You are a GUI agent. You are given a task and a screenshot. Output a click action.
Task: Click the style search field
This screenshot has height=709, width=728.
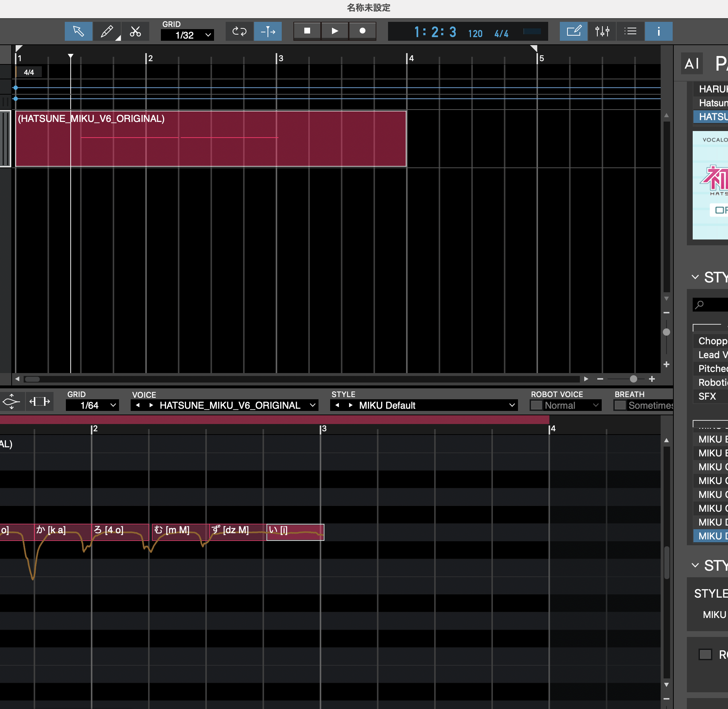[711, 305]
